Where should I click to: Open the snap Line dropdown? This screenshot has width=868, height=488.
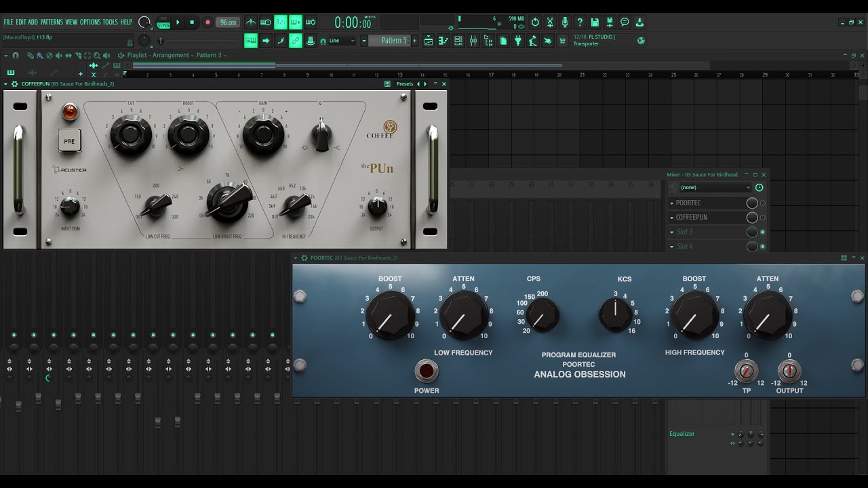341,41
